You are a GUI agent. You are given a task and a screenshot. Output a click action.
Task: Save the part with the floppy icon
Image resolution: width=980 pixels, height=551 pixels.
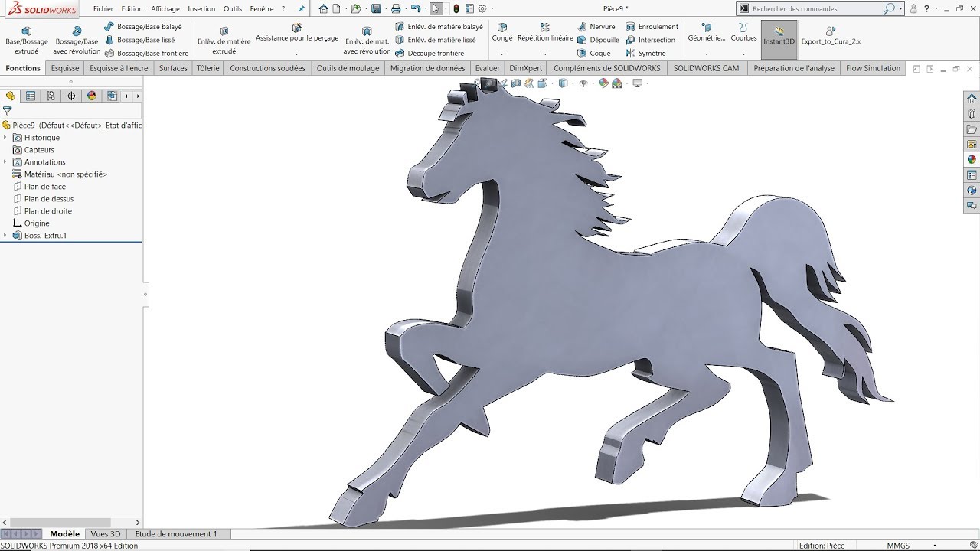[376, 8]
